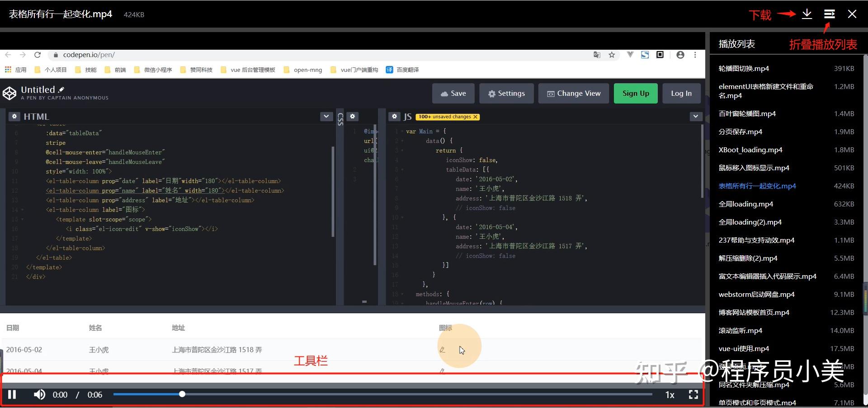Select 全局loading.mp4 from the playlist
The height and width of the screenshot is (408, 868).
click(x=745, y=204)
